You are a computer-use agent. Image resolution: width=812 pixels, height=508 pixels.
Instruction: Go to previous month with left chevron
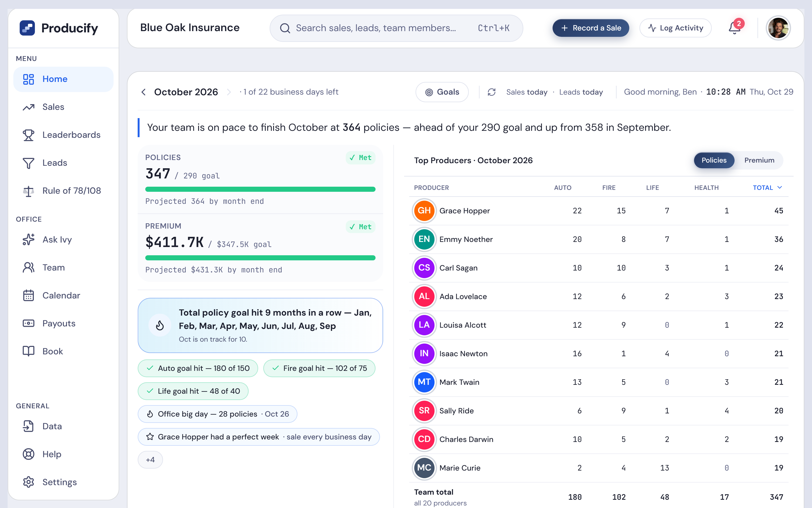[x=144, y=92]
